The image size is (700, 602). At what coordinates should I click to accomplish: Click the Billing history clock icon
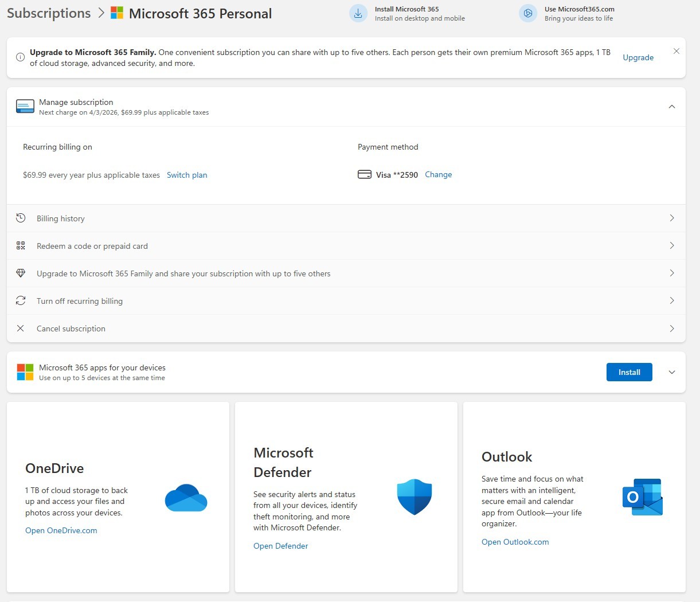pos(21,218)
